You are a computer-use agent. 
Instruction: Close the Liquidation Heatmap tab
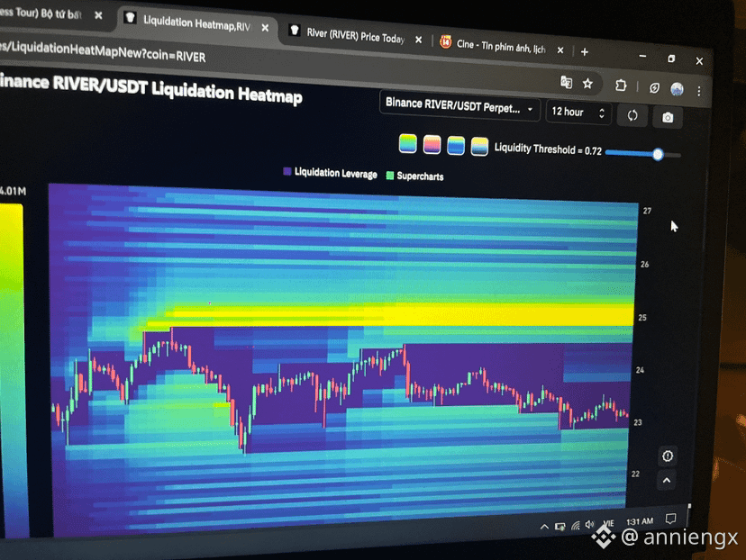(x=265, y=28)
